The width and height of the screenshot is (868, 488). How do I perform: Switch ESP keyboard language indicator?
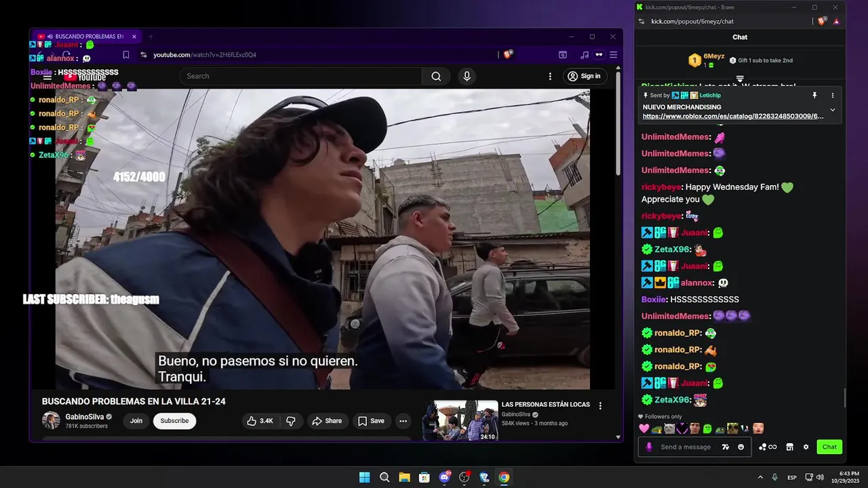tap(792, 477)
